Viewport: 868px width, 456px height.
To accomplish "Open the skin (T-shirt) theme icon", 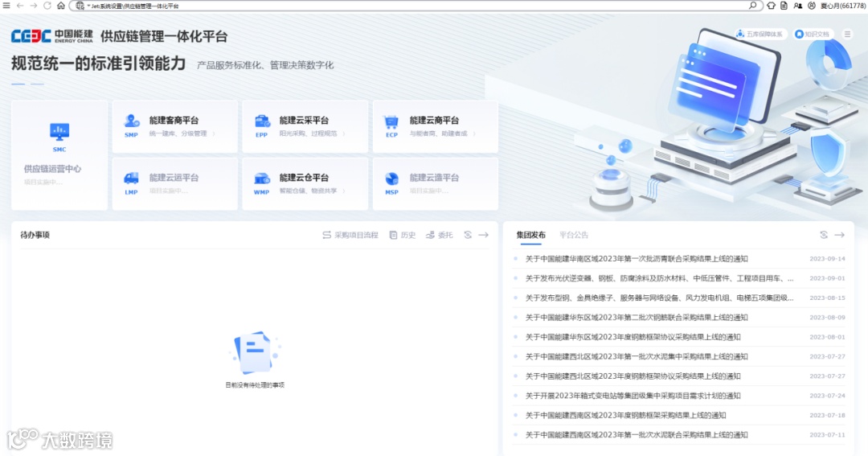I will coord(771,6).
